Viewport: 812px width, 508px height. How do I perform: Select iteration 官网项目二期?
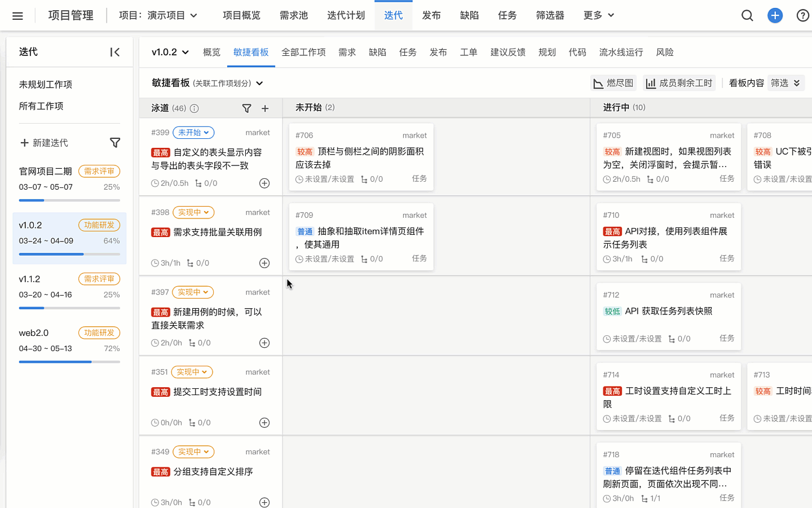pyautogui.click(x=69, y=184)
